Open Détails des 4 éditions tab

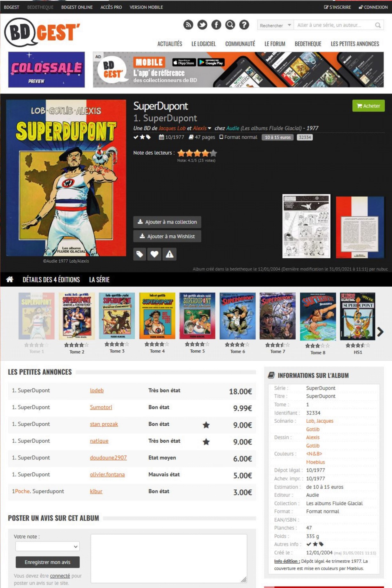(51, 280)
